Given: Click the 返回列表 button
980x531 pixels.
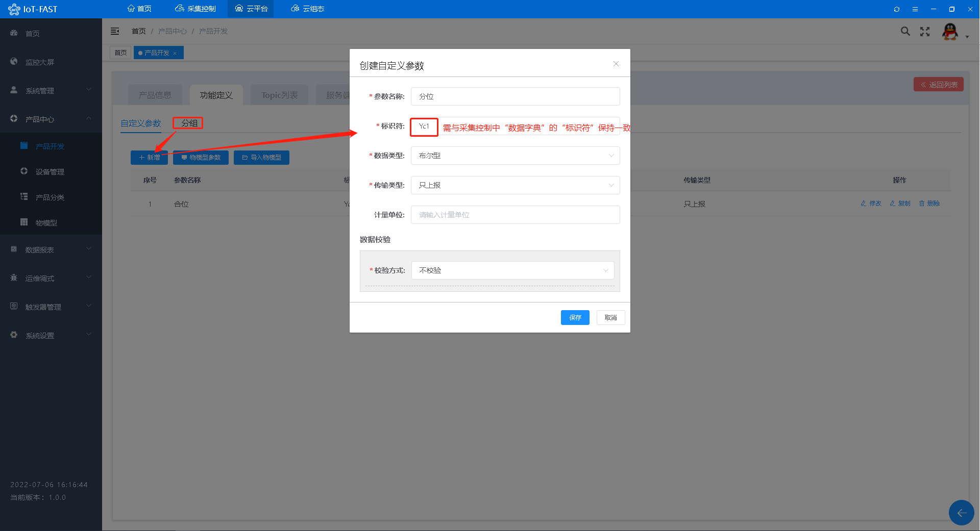Looking at the screenshot, I should (939, 85).
